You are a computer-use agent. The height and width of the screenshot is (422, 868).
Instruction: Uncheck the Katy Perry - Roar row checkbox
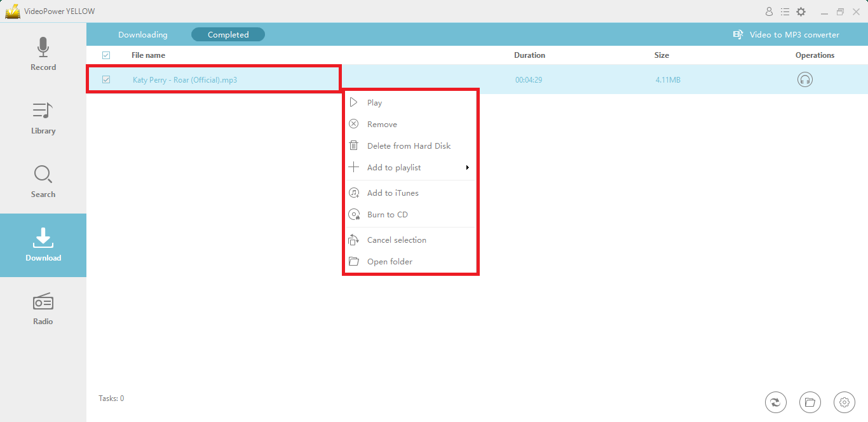[x=106, y=79]
